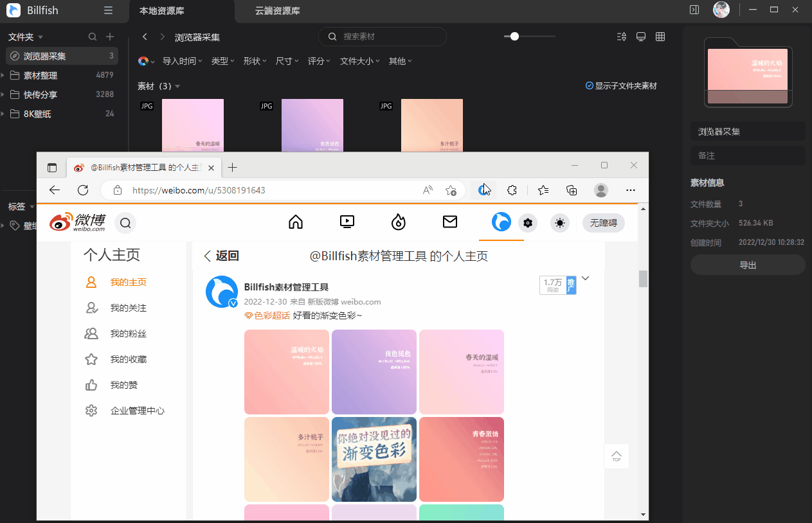Enable 显示子文件夹素材 option
The image size is (812, 523).
coord(621,85)
